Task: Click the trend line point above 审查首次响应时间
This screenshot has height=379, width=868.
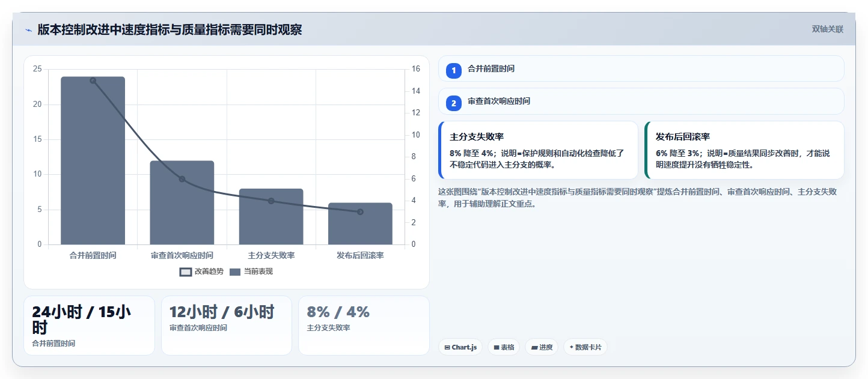Action: coord(182,179)
